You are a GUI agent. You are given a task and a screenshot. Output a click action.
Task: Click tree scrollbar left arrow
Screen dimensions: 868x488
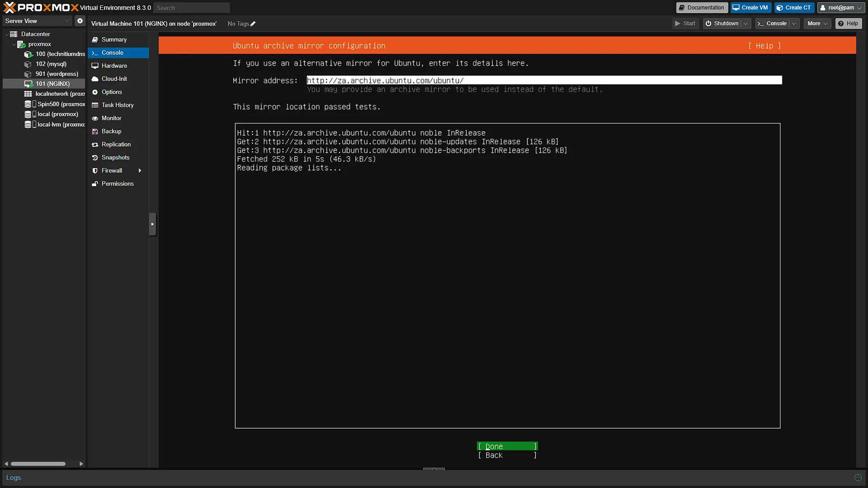click(x=6, y=464)
